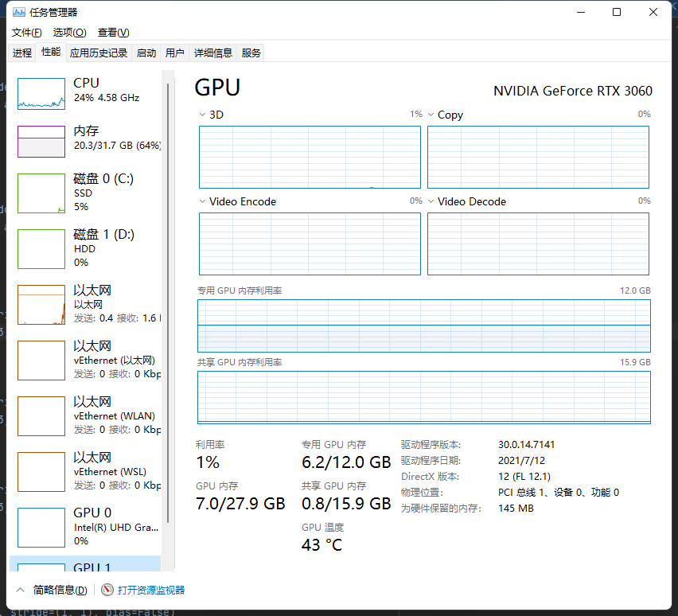Click the 24% 4.58 GHz CPU text
This screenshot has height=616, width=678.
click(x=107, y=98)
